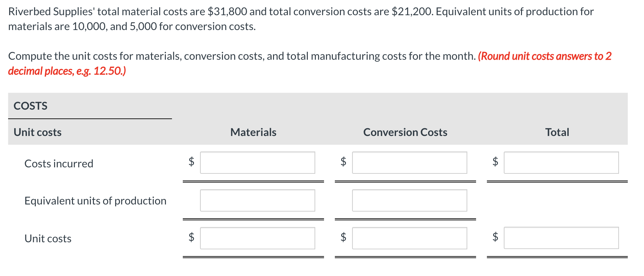Click the Unit costs Materials input field

257,238
